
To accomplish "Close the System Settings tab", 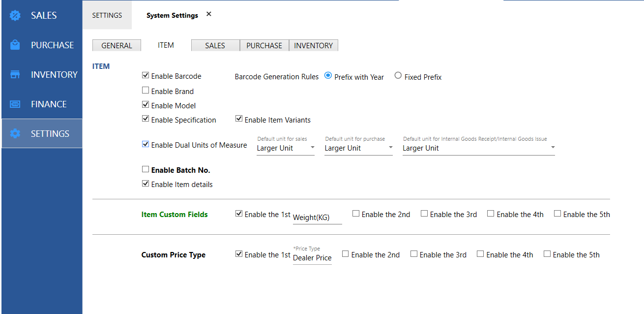I will click(x=208, y=14).
